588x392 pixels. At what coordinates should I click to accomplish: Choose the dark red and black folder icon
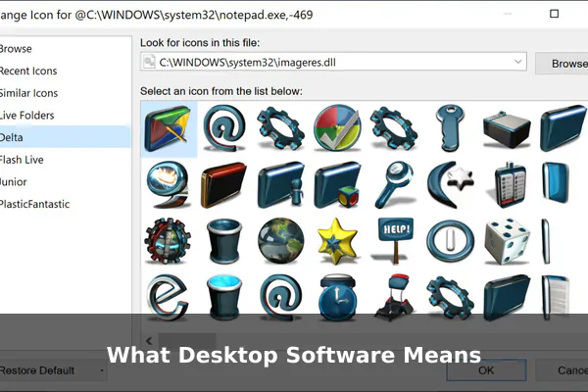coord(223,185)
